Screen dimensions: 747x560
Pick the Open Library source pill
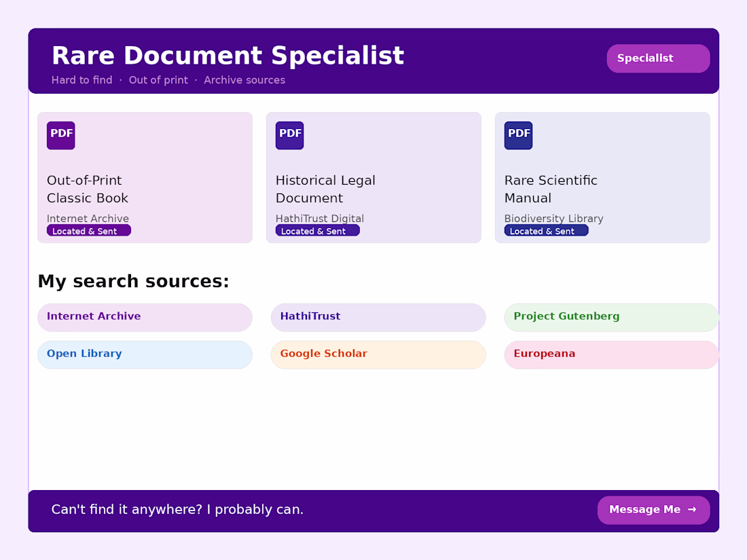coord(145,354)
